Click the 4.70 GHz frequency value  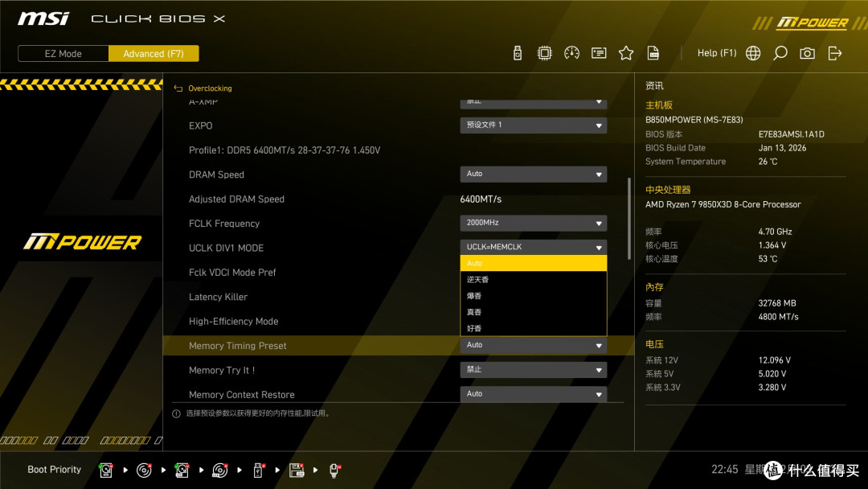point(775,232)
